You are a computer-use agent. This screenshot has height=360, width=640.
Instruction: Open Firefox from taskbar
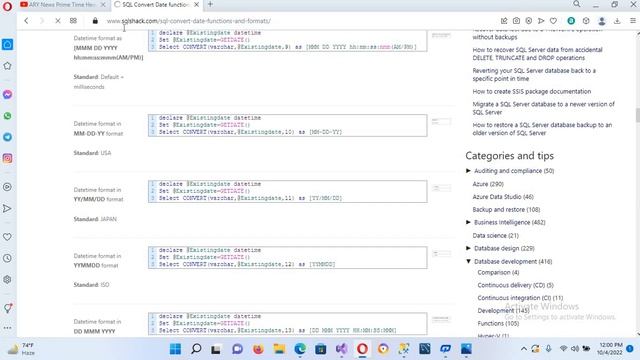258,349
